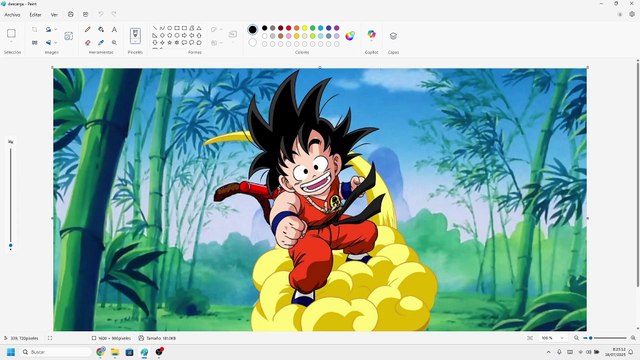This screenshot has height=360, width=640.
Task: Open the Ver menu
Action: (54, 15)
